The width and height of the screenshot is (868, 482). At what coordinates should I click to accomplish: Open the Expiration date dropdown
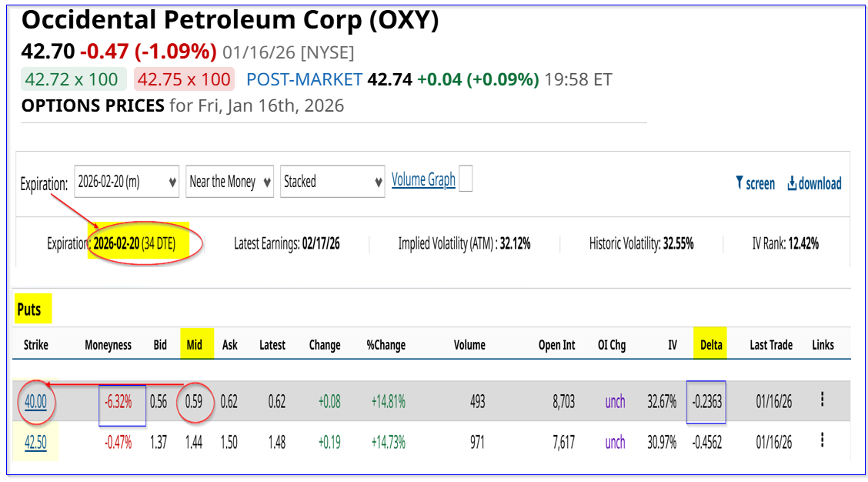point(127,182)
